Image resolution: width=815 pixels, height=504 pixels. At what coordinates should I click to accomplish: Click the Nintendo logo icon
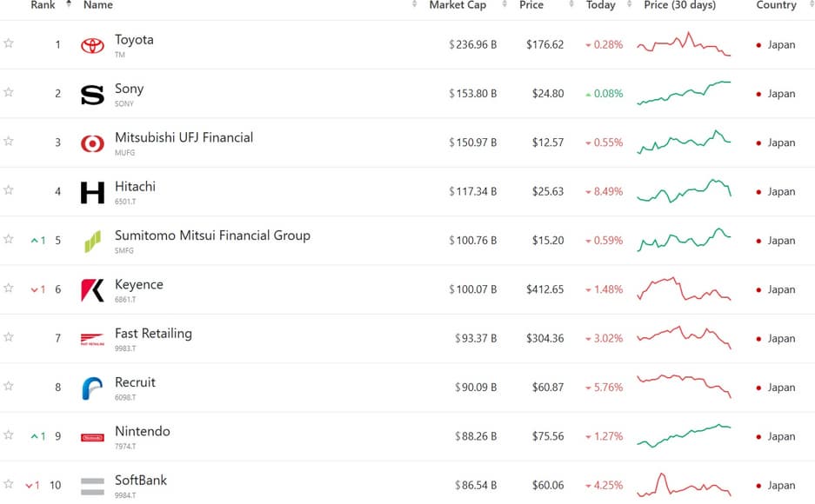pyautogui.click(x=92, y=437)
